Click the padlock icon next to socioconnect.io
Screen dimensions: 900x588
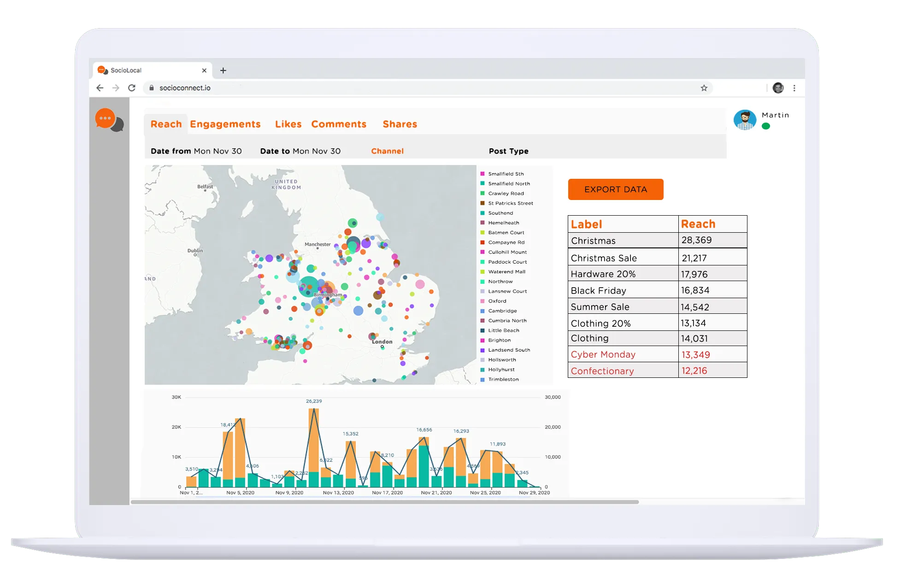point(152,88)
